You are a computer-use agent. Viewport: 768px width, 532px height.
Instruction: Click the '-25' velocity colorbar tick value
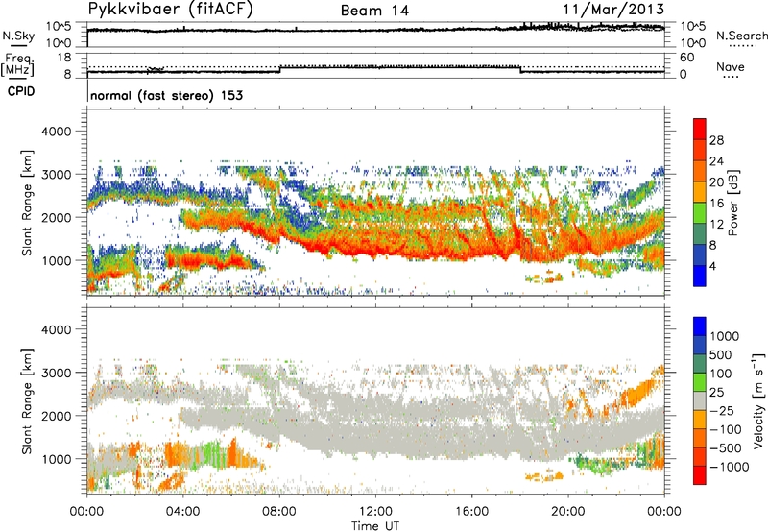click(x=722, y=411)
